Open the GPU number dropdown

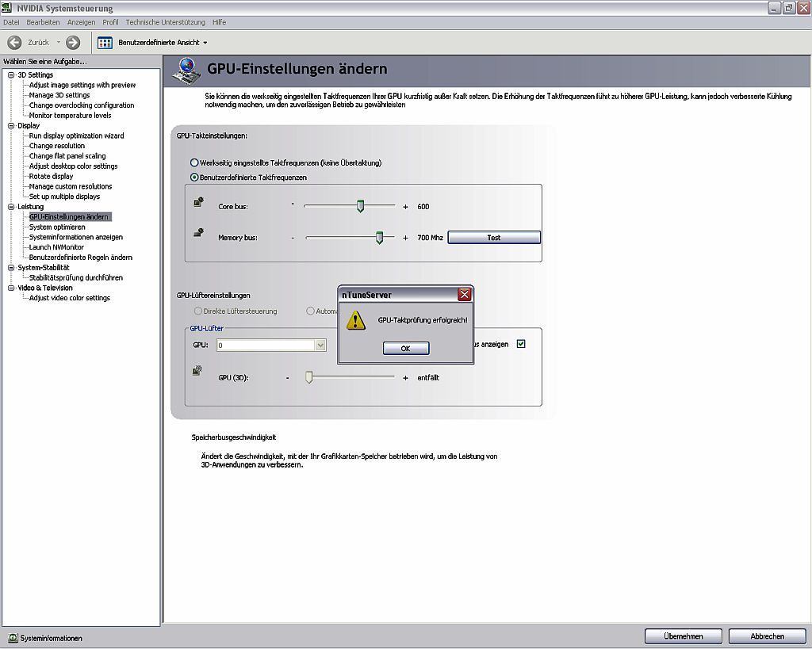(x=320, y=345)
